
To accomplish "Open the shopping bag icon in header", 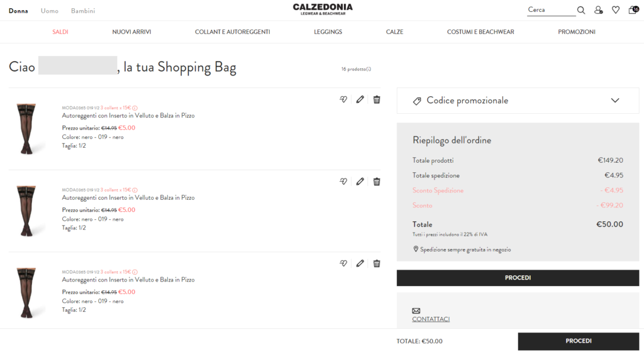I will click(x=633, y=10).
